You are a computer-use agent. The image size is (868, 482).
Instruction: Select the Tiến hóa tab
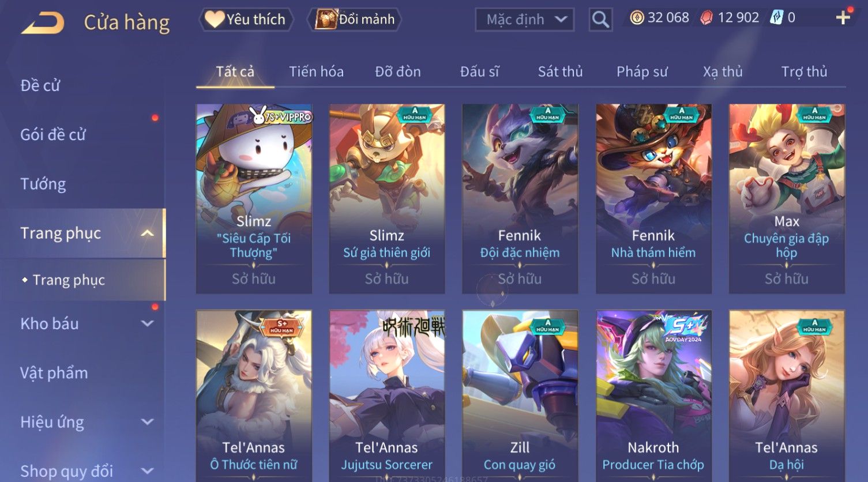(316, 71)
